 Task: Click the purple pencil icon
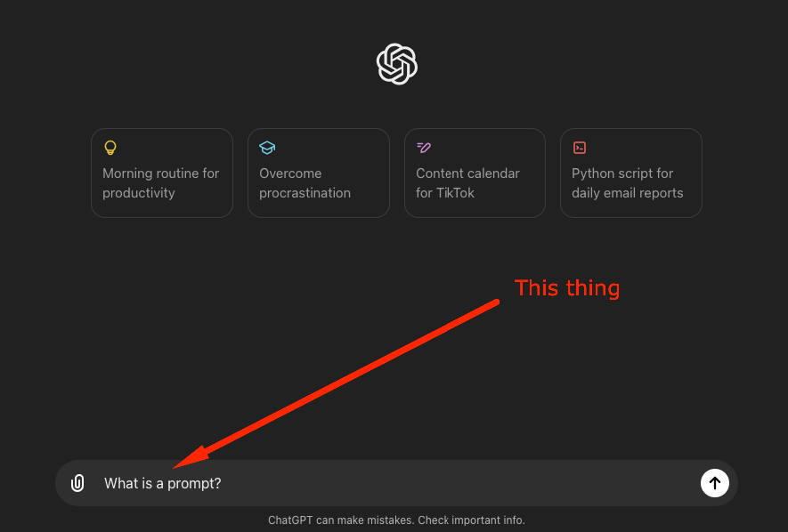click(x=424, y=148)
